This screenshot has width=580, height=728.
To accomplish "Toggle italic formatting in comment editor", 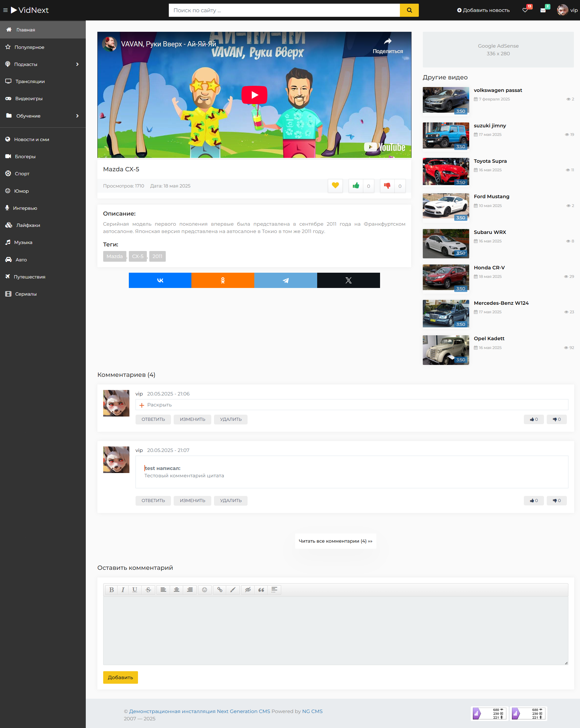I will pyautogui.click(x=123, y=590).
